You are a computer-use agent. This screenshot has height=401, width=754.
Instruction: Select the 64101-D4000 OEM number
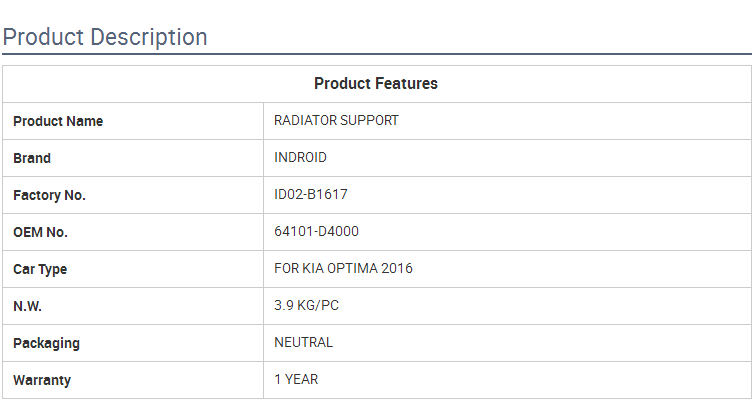(316, 231)
